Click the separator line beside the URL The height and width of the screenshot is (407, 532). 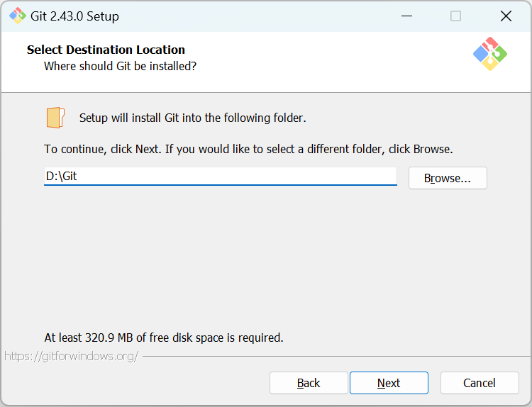(x=336, y=357)
